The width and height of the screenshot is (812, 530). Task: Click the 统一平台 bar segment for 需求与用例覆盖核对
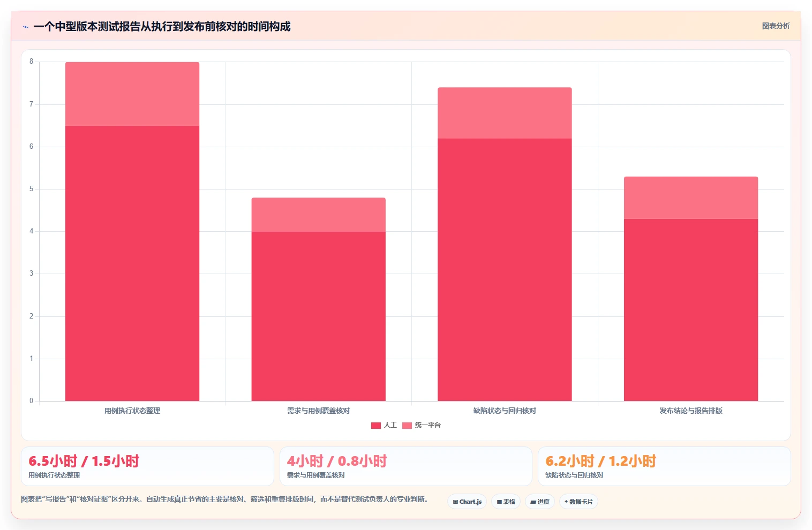coord(319,215)
